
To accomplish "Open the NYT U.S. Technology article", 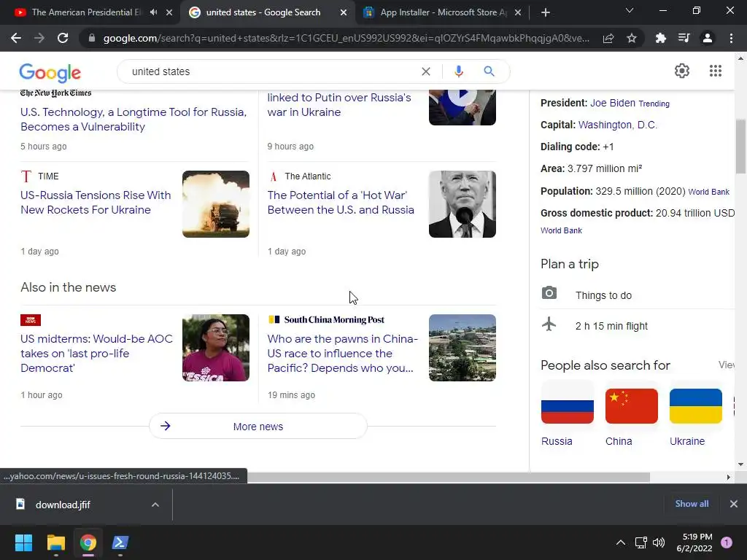I will click(133, 119).
